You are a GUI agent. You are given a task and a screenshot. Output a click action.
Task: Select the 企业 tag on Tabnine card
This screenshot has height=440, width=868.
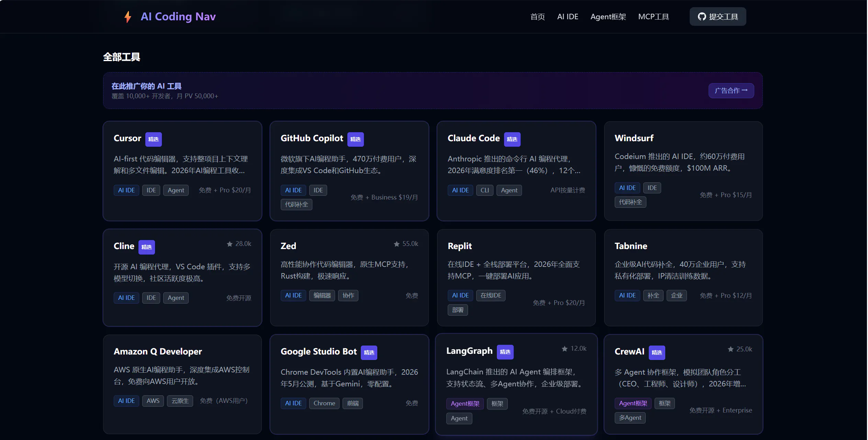click(677, 296)
